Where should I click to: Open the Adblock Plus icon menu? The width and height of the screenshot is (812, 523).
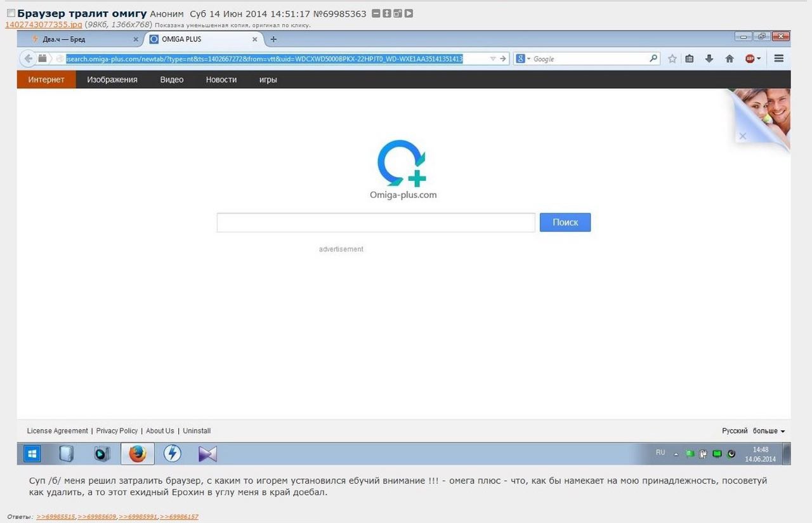(753, 58)
